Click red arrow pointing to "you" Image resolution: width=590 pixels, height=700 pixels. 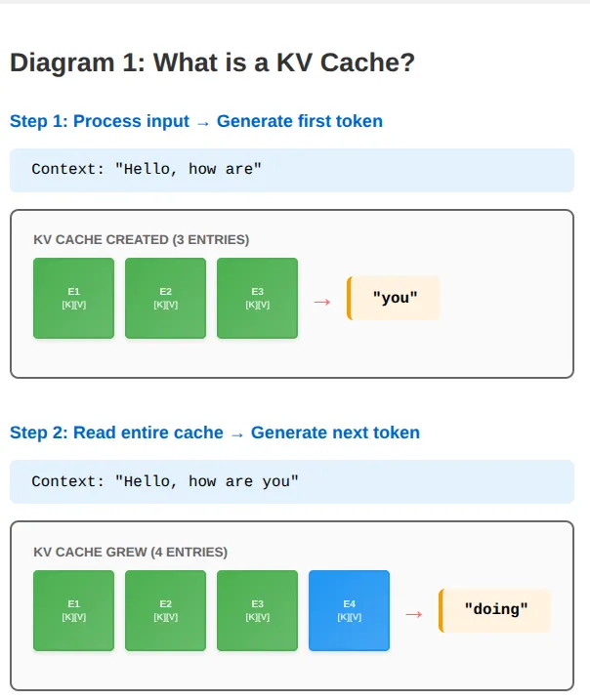[x=322, y=303]
